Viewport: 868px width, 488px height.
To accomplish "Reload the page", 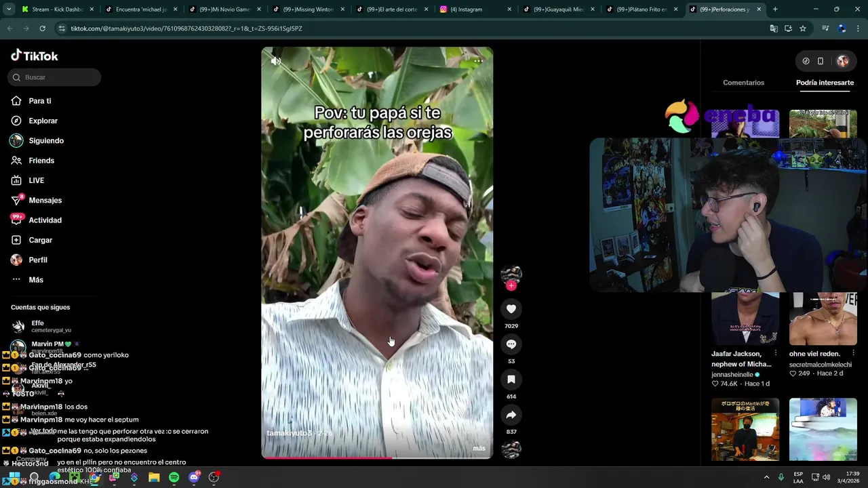I will [x=42, y=28].
